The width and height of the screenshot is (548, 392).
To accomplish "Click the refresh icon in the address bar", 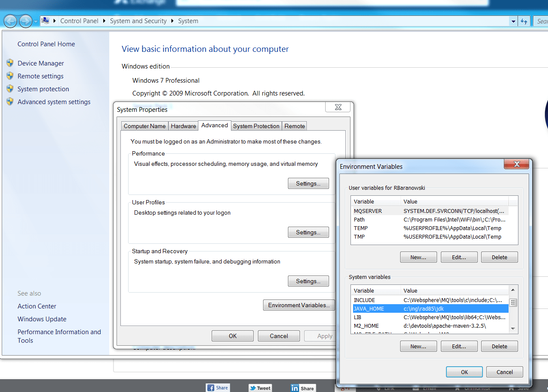I will pyautogui.click(x=524, y=21).
